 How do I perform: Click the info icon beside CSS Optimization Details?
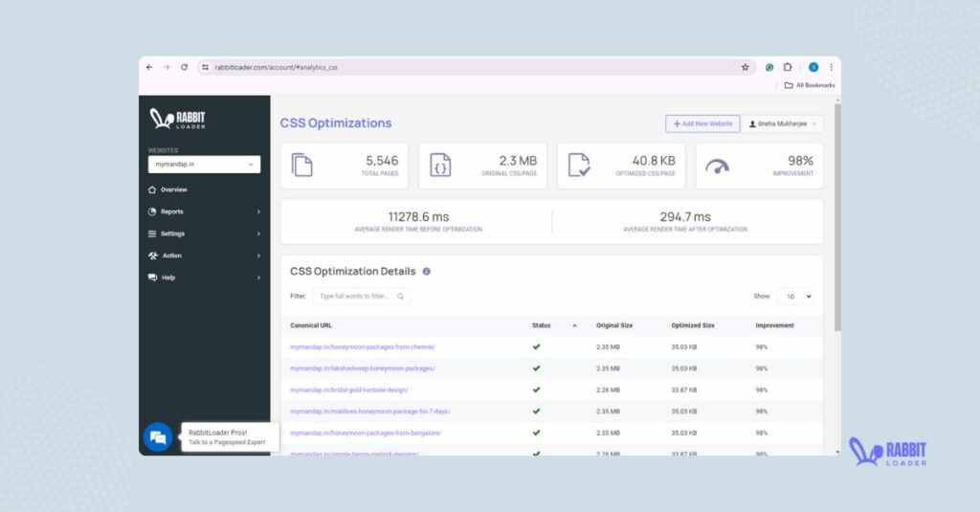pyautogui.click(x=427, y=272)
